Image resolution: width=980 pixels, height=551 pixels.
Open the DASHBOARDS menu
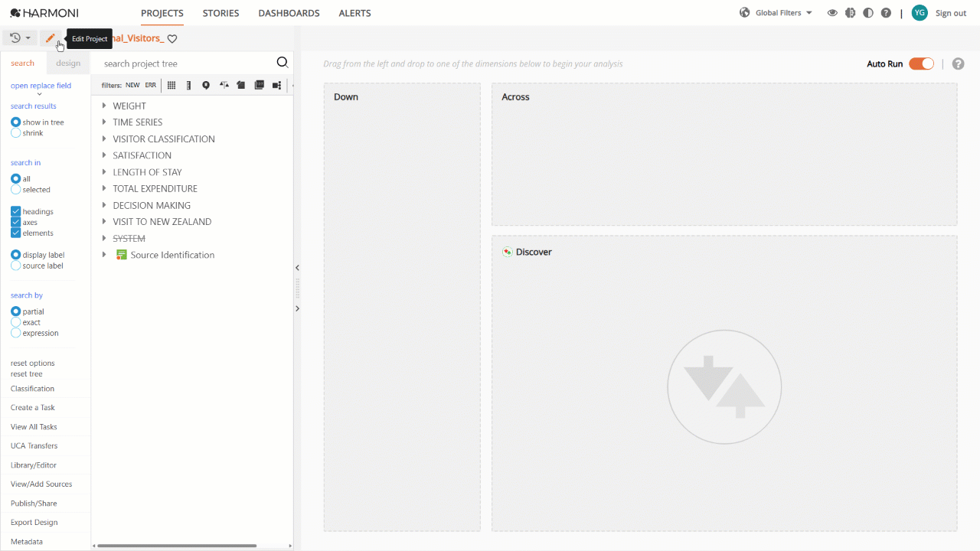tap(289, 13)
